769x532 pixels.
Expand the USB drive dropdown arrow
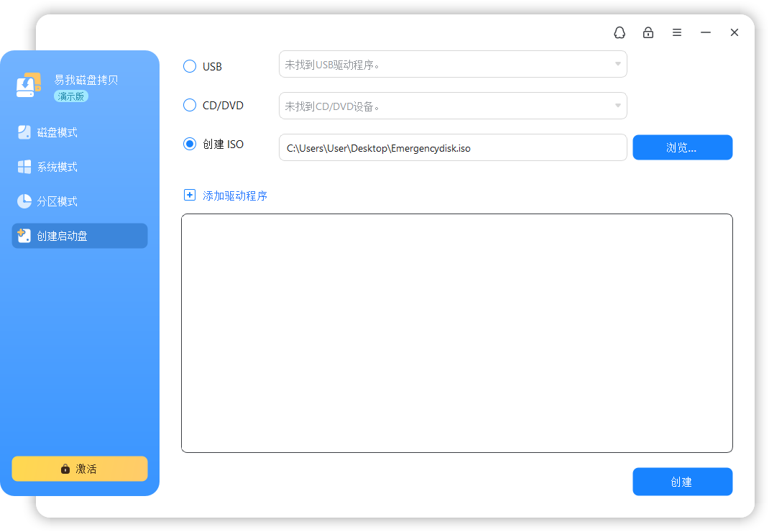click(x=617, y=64)
